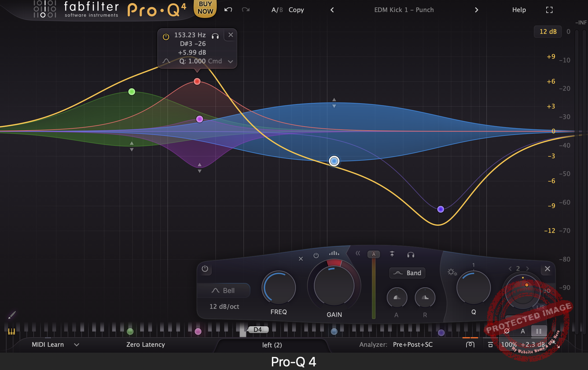The height and width of the screenshot is (370, 588).
Task: Click the BUY NOW badge
Action: coord(205,8)
